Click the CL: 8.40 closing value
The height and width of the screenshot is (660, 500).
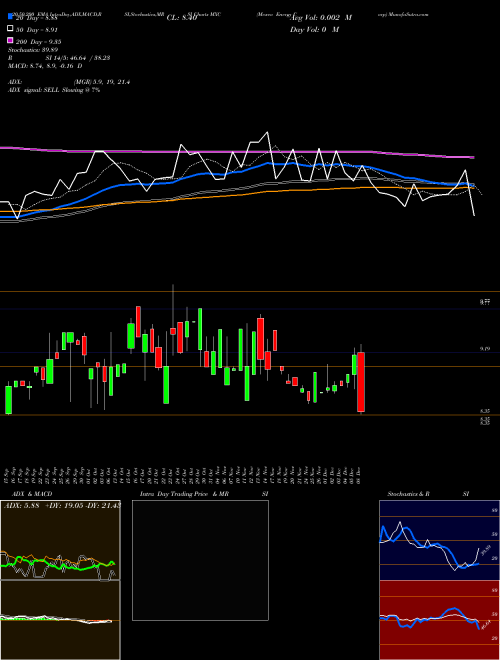(x=182, y=18)
